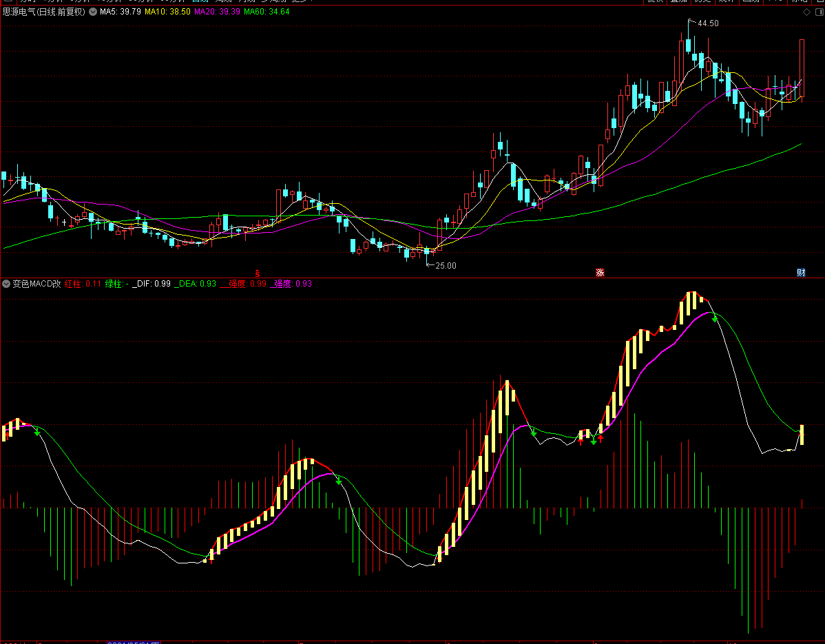This screenshot has width=825, height=644.
Task: Open the 财 financial report marker
Action: pos(801,273)
